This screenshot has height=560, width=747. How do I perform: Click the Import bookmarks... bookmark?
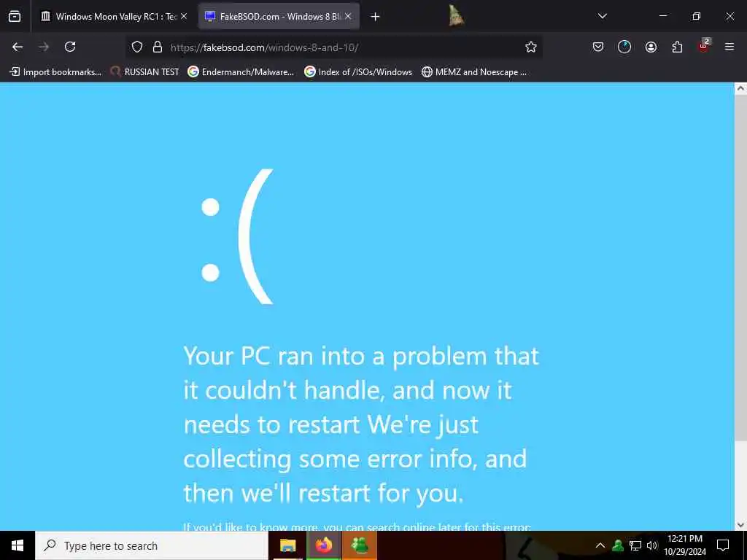pyautogui.click(x=55, y=72)
